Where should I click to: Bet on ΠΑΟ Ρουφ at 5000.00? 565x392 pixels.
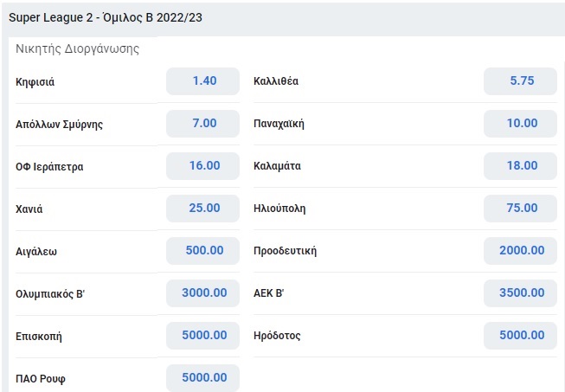pos(202,378)
